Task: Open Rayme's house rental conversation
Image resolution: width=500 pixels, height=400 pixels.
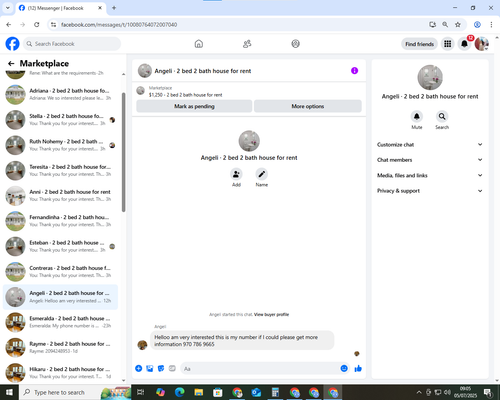Action: coord(60,347)
